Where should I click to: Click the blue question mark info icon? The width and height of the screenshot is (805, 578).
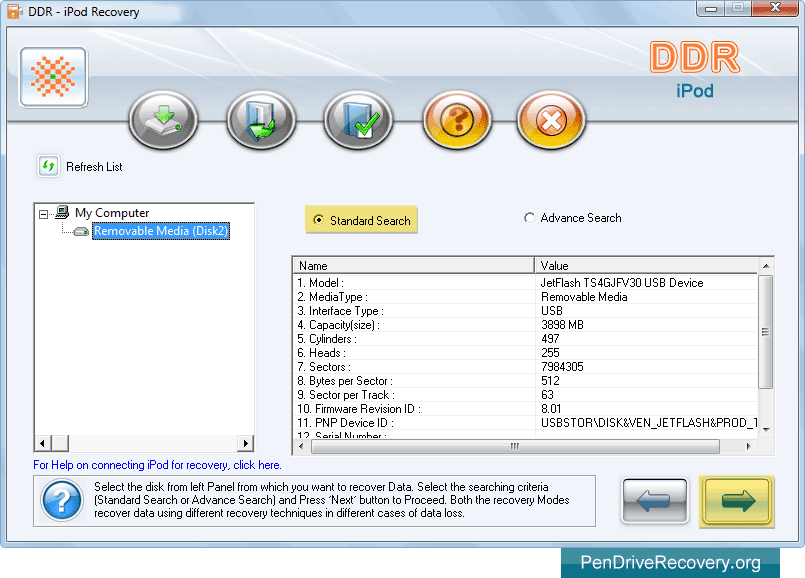pos(62,500)
